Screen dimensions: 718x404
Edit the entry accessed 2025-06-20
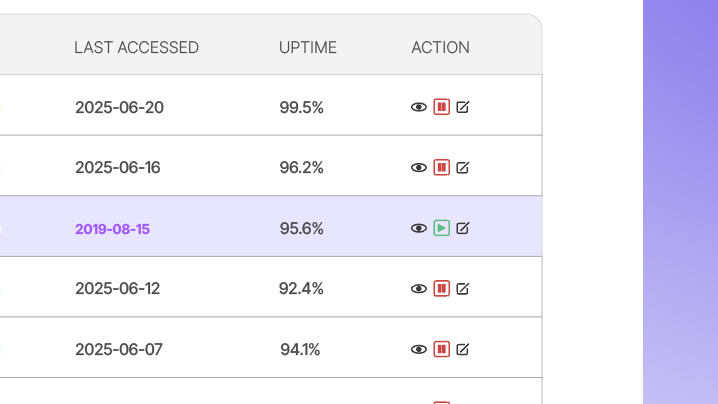(x=463, y=107)
